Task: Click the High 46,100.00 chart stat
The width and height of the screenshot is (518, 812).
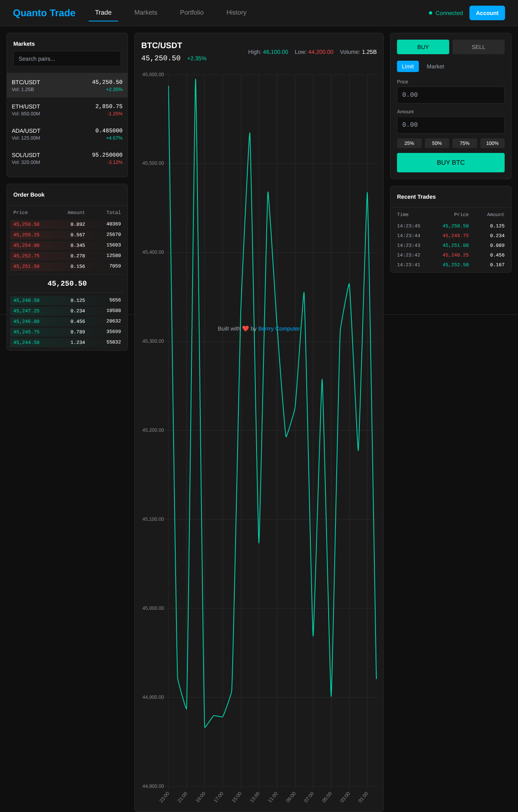Action: tap(268, 52)
